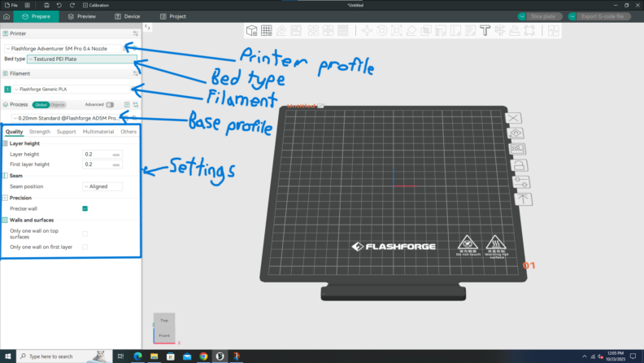This screenshot has width=644, height=363.
Task: Open the Slice plate dropdown arrow
Action: pos(521,16)
